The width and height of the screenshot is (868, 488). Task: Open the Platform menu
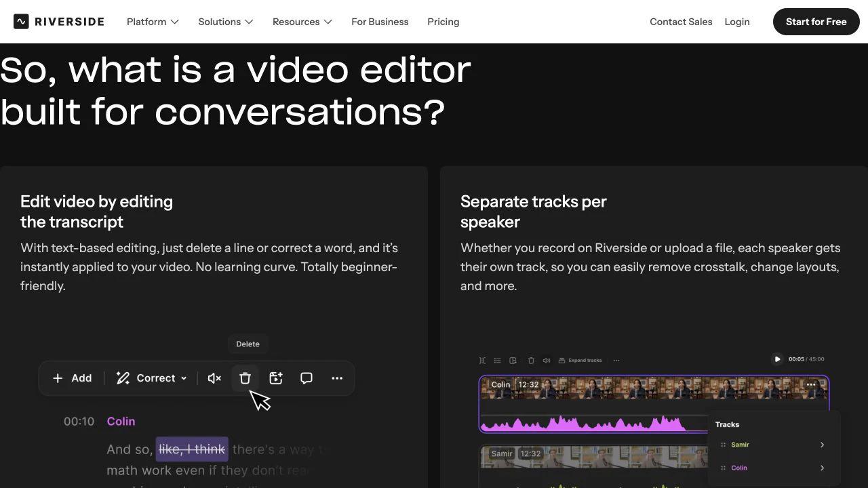153,22
